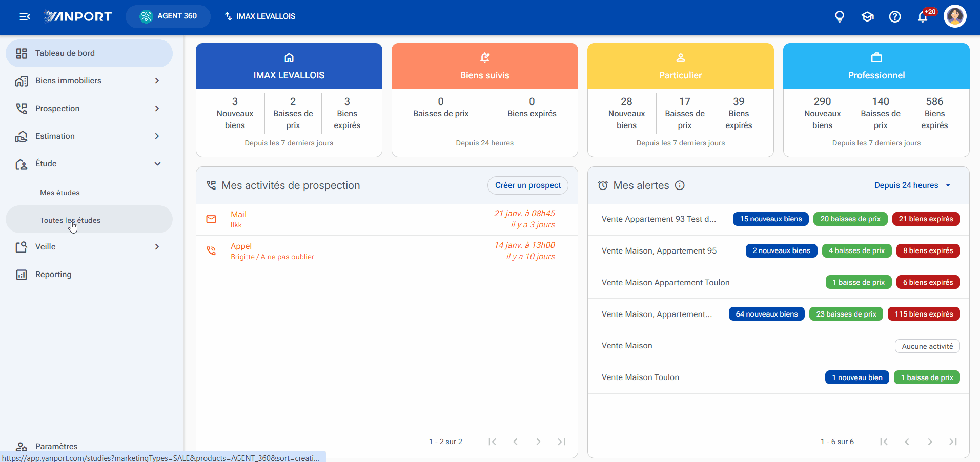
Task: Click the alarm clock icon near Mes alertes
Action: coord(603,185)
